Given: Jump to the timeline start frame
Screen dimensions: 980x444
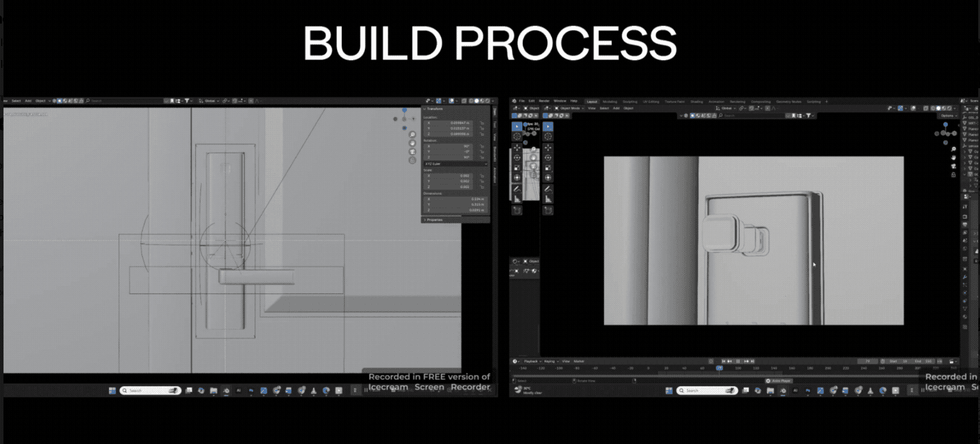Looking at the screenshot, I should click(723, 361).
